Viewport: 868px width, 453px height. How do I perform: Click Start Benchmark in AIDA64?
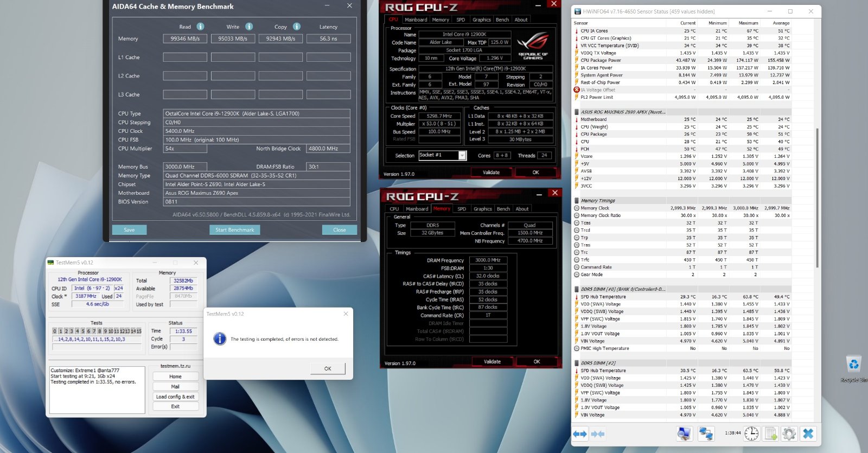(x=234, y=230)
